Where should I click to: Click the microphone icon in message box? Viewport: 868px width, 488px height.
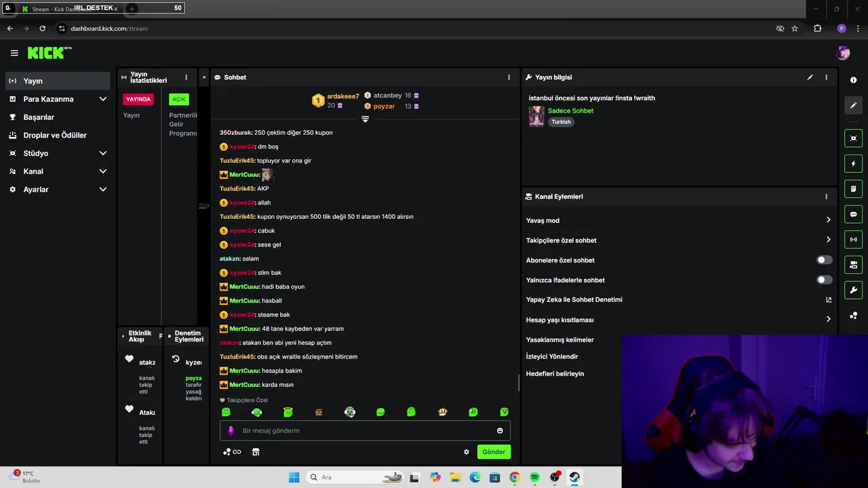tap(231, 430)
